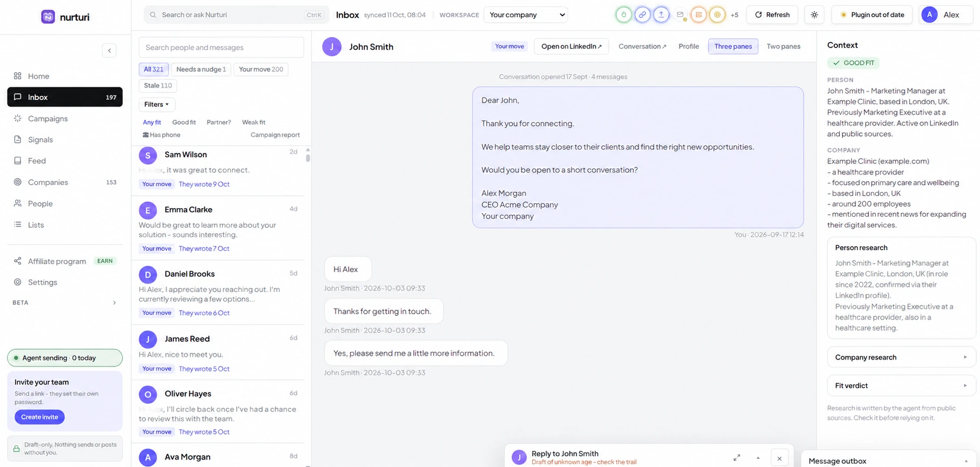Open Settings gear icon in sidebar
Viewport: 980px width, 467px height.
[18, 282]
